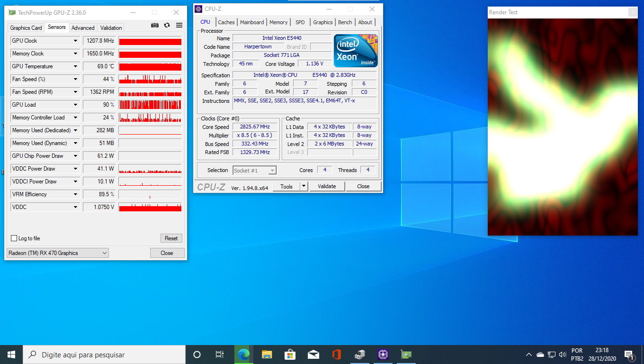The image size is (644, 364).
Task: Open the CPU-Z SPD tab
Action: coord(300,22)
